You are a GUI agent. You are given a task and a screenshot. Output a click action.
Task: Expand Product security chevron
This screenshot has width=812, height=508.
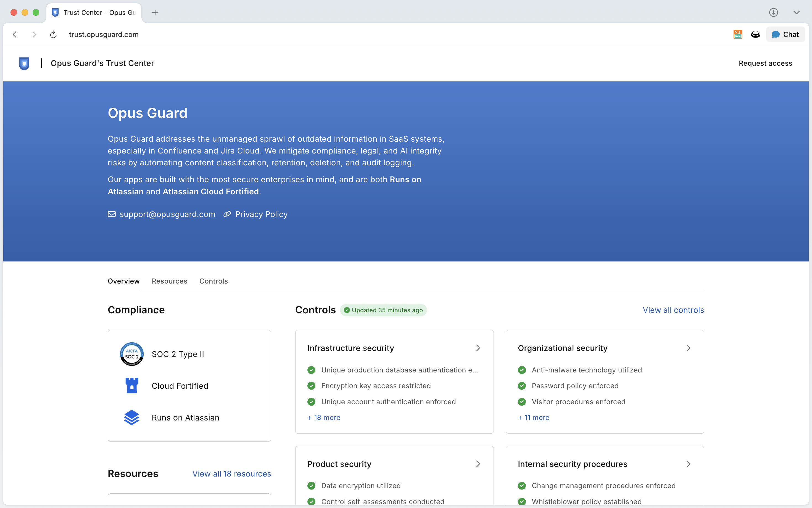(478, 464)
